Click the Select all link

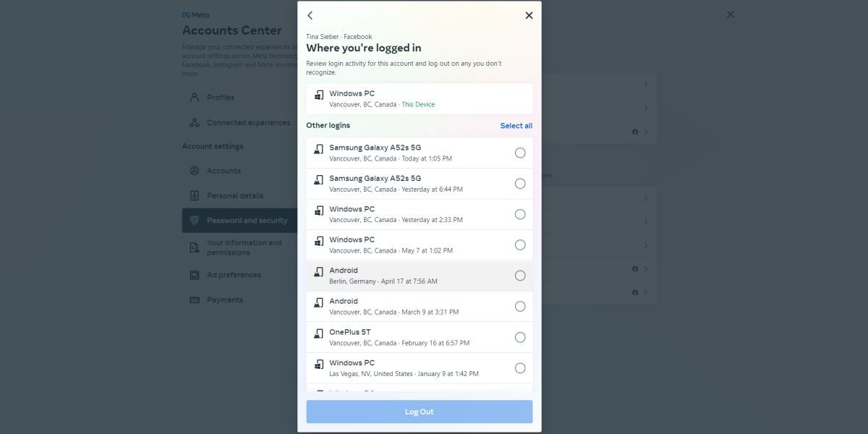pyautogui.click(x=516, y=126)
